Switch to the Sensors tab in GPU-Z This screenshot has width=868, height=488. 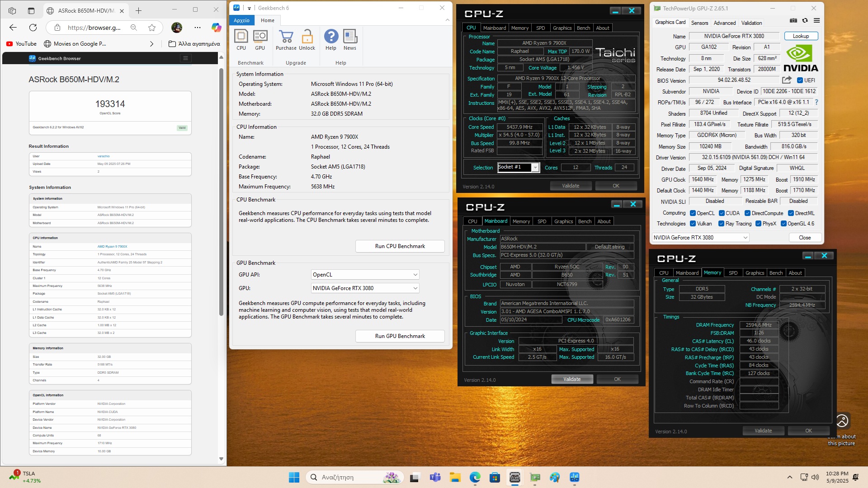pyautogui.click(x=699, y=23)
